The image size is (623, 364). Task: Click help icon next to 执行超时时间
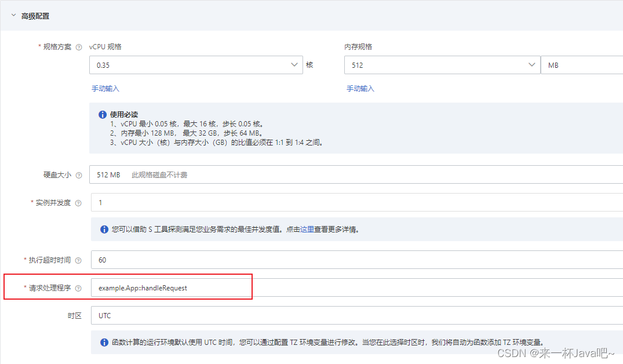pyautogui.click(x=78, y=260)
